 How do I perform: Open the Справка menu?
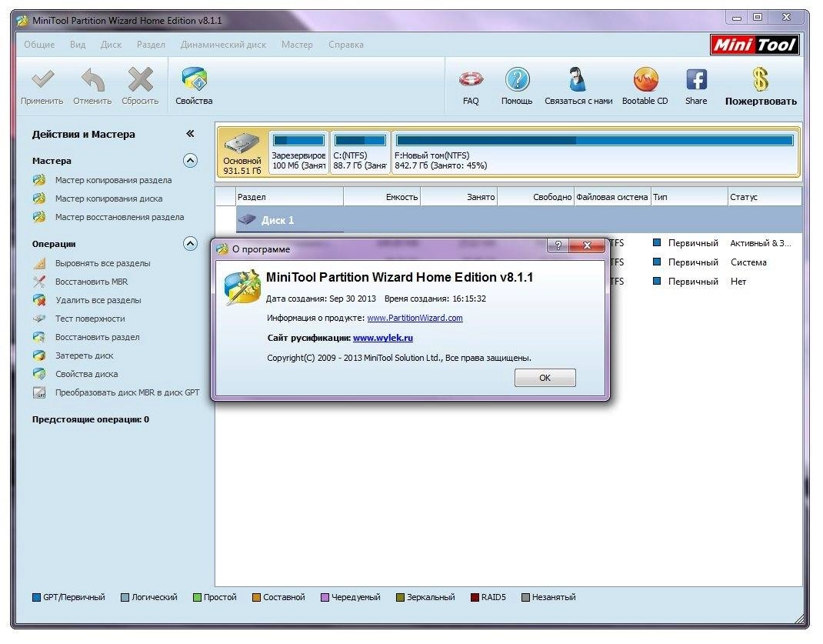tap(346, 45)
